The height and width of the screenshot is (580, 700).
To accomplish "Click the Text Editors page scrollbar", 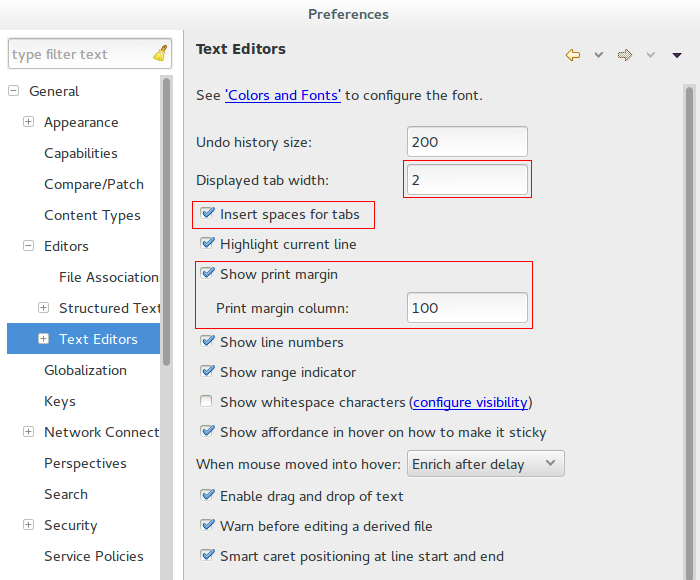I will pyautogui.click(x=689, y=332).
